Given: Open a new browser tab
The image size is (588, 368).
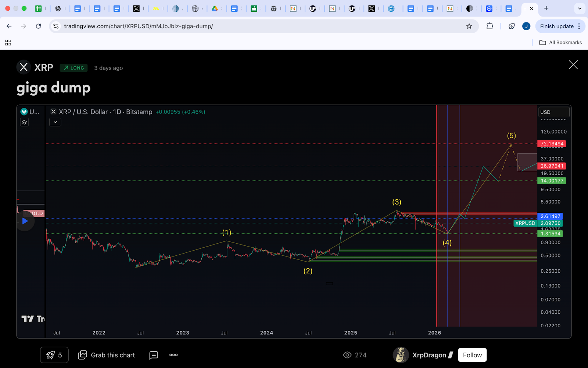Looking at the screenshot, I should click(x=546, y=8).
